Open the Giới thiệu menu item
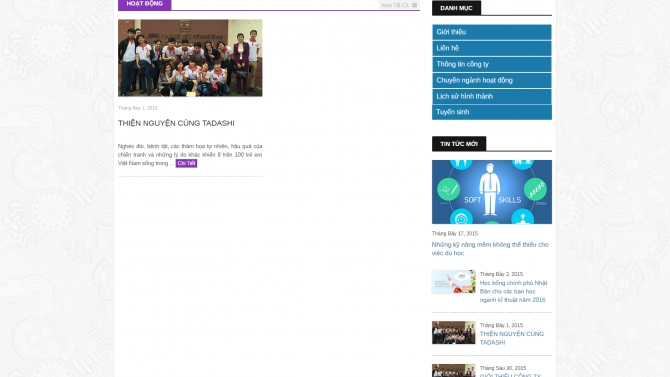The width and height of the screenshot is (670, 377). [491, 32]
